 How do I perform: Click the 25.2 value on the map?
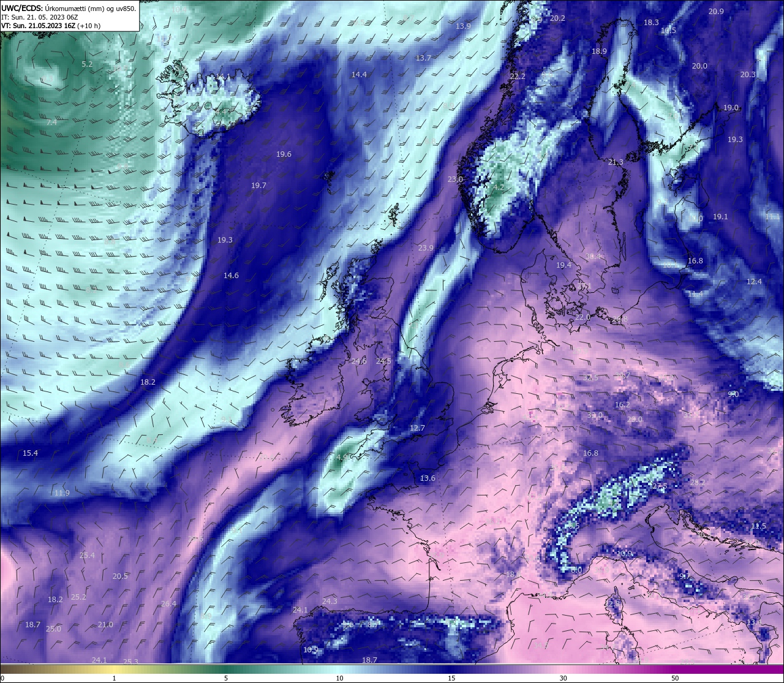pos(78,597)
